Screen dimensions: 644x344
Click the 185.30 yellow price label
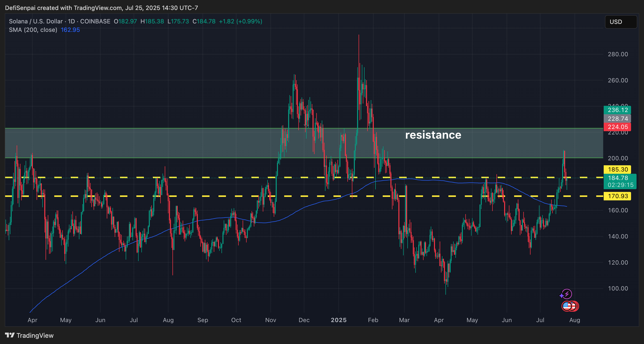(617, 169)
